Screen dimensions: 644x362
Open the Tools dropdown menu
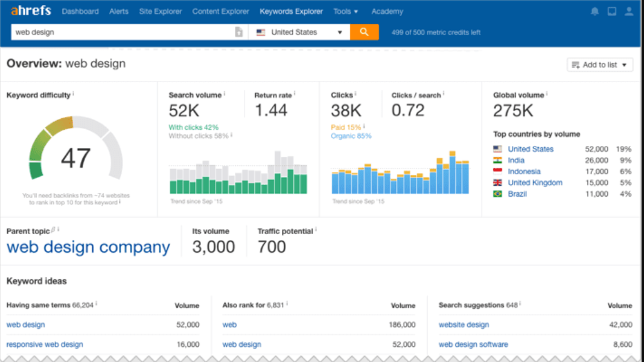(x=345, y=11)
